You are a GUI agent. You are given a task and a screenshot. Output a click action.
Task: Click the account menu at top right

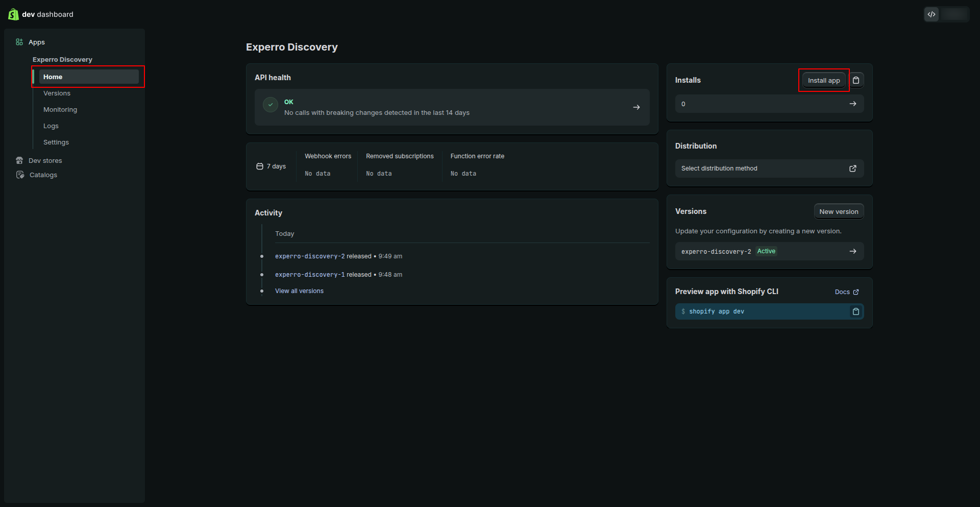955,14
